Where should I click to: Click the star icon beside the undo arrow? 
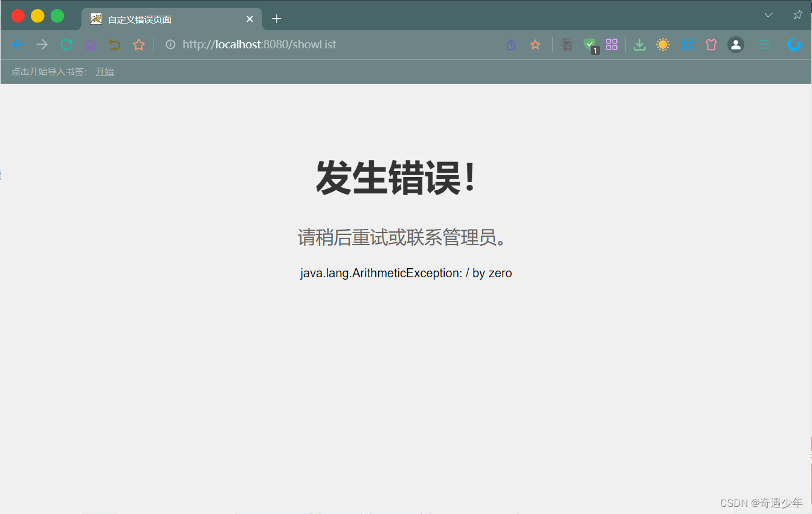(139, 45)
